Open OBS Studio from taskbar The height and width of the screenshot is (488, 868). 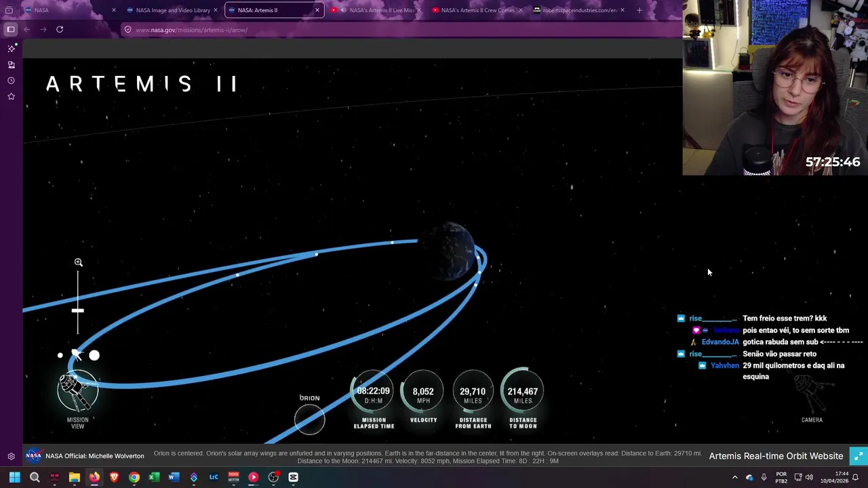273,477
